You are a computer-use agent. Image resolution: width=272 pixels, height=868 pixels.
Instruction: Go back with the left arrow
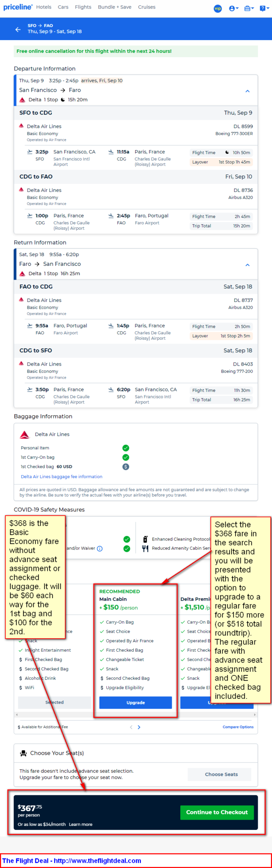[18, 29]
